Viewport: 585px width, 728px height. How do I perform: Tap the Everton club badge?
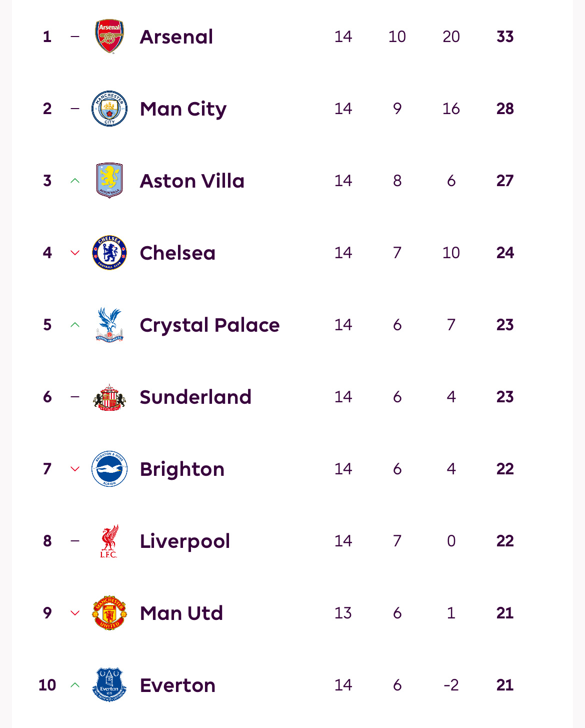[109, 685]
